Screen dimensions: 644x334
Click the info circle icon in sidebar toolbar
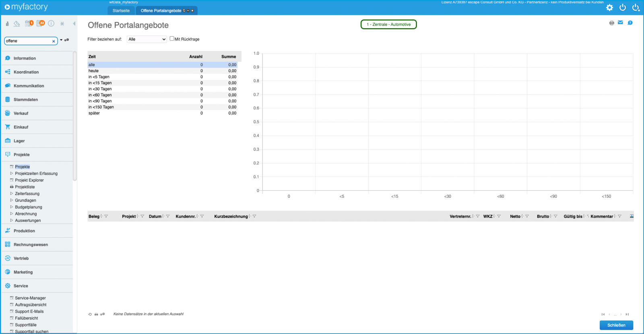[51, 23]
